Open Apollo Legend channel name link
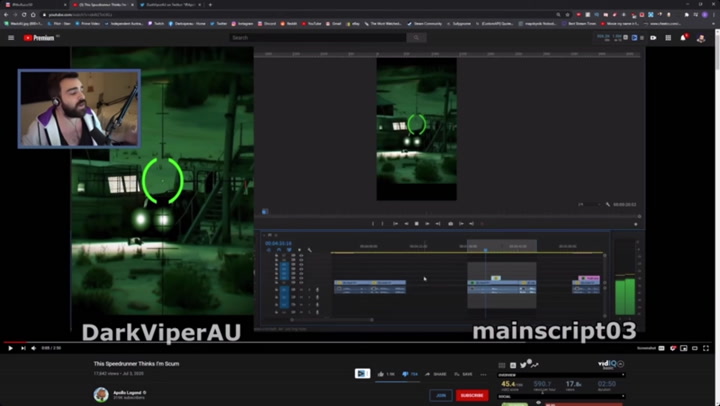This screenshot has height=406, width=720. click(x=128, y=393)
